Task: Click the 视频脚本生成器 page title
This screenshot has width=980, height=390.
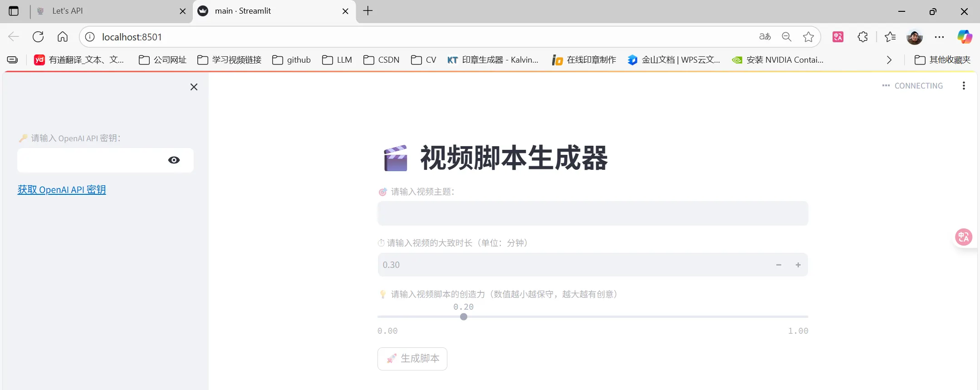Action: point(514,158)
